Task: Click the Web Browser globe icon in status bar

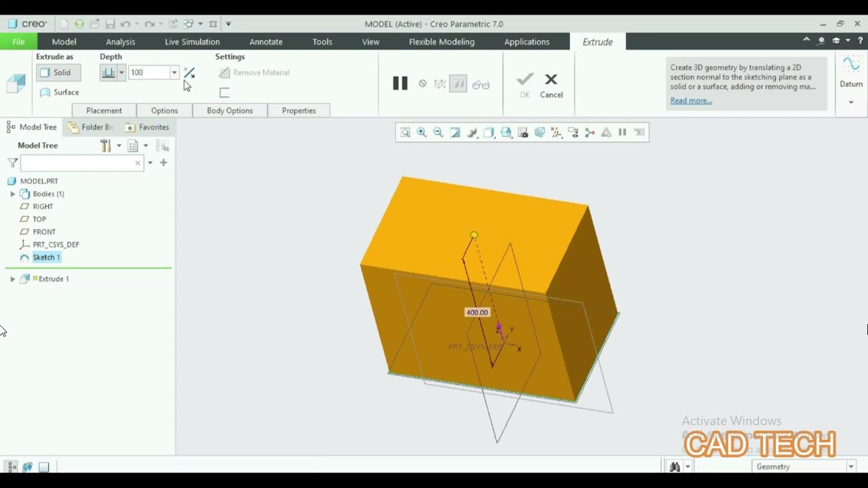Action: (x=28, y=467)
